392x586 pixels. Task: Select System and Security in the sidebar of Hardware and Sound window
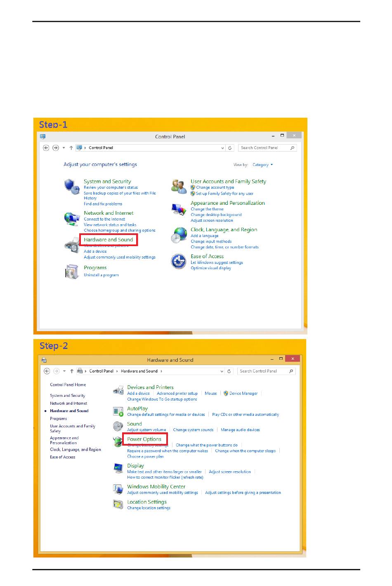coord(68,396)
